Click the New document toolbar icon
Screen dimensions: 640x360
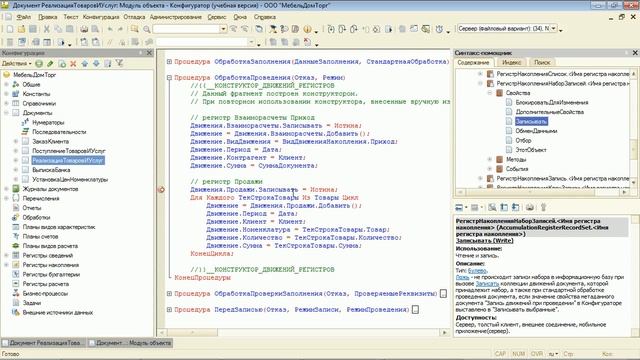10,29
